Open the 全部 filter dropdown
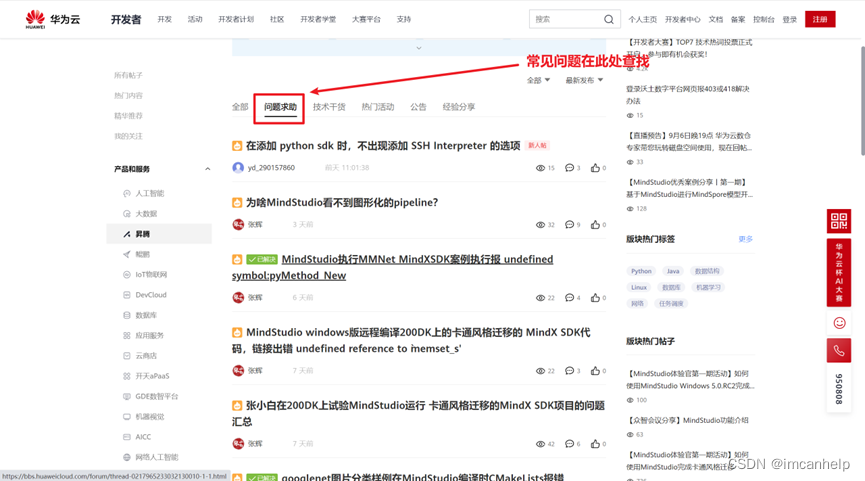 (x=538, y=81)
